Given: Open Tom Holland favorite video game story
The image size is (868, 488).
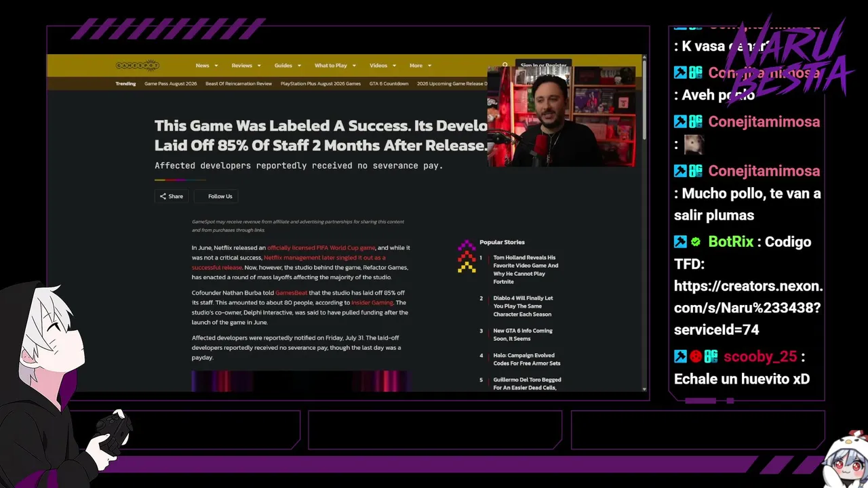Looking at the screenshot, I should [526, 270].
